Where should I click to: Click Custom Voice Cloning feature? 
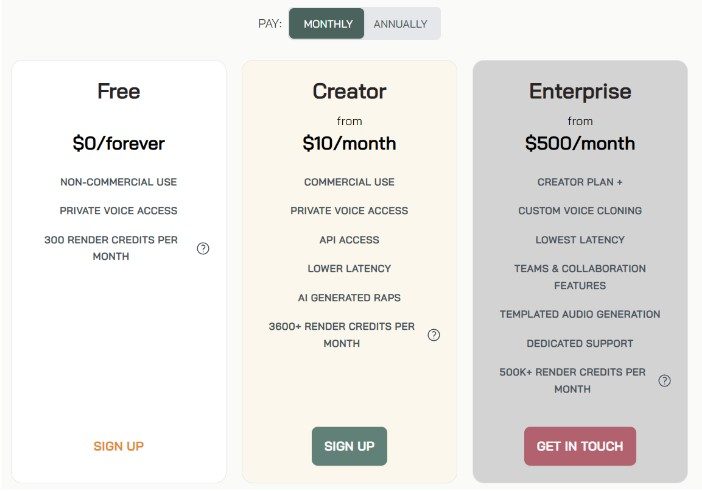(580, 211)
